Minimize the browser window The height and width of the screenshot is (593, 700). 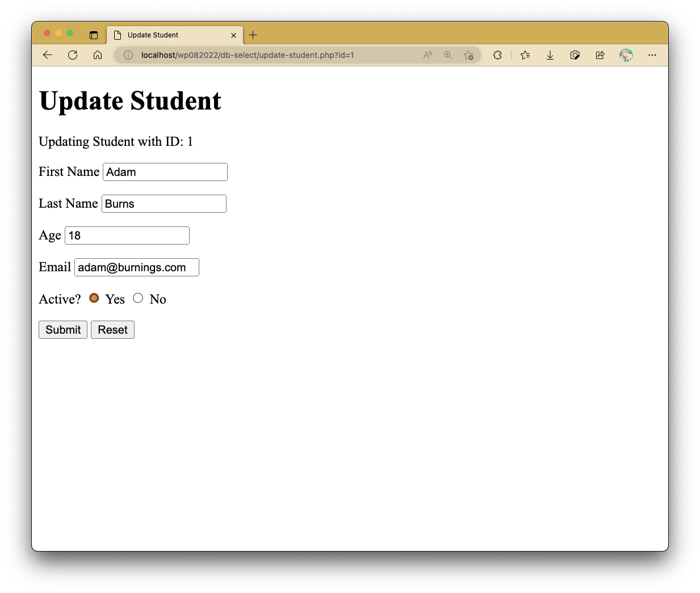(x=58, y=33)
